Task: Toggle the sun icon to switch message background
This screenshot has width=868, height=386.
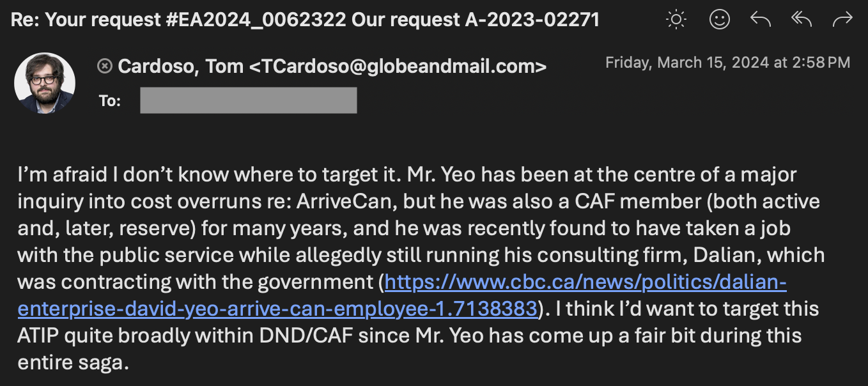Action: click(x=676, y=20)
